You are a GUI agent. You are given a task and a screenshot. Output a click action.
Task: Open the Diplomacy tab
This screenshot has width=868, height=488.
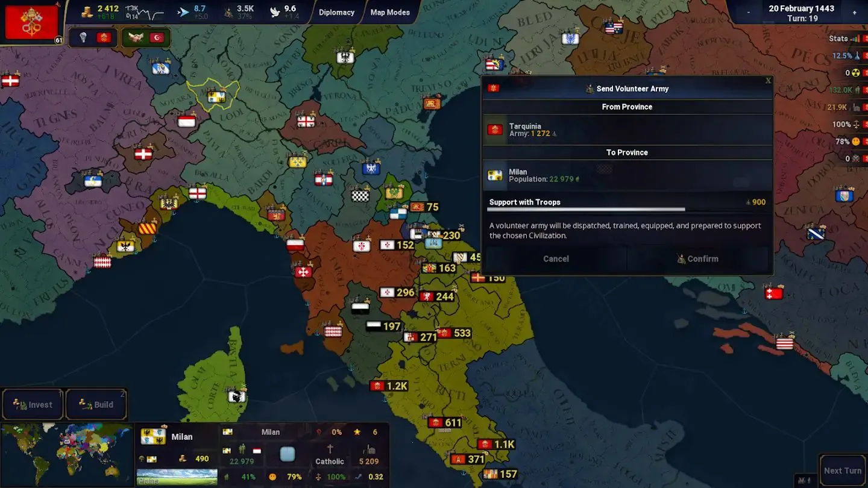tap(336, 13)
